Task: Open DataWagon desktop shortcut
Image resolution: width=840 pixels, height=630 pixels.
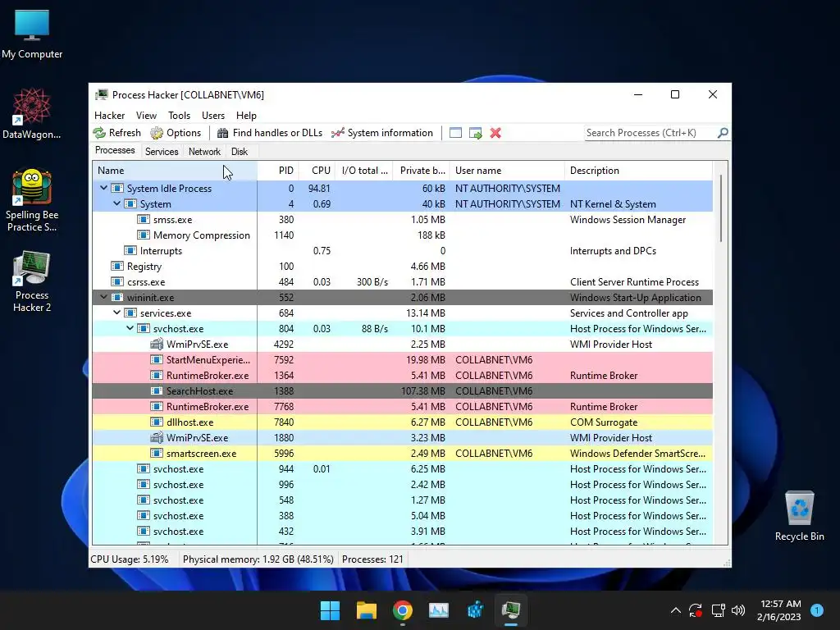Action: point(32,113)
